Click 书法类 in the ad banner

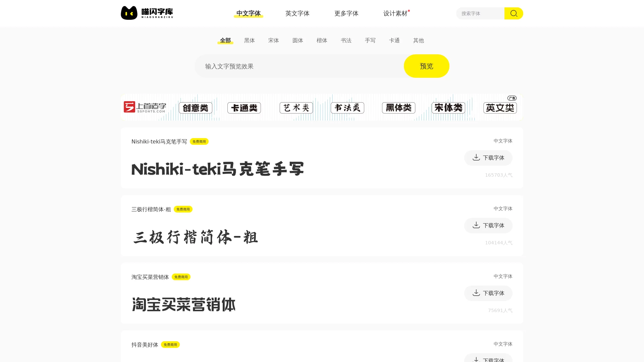347,108
